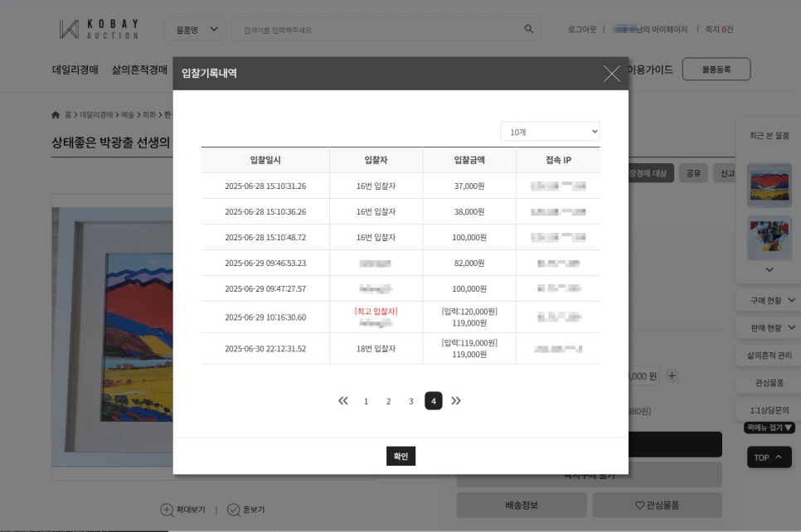801x532 pixels.
Task: Click the heart 관심물품 button
Action: pos(657,505)
